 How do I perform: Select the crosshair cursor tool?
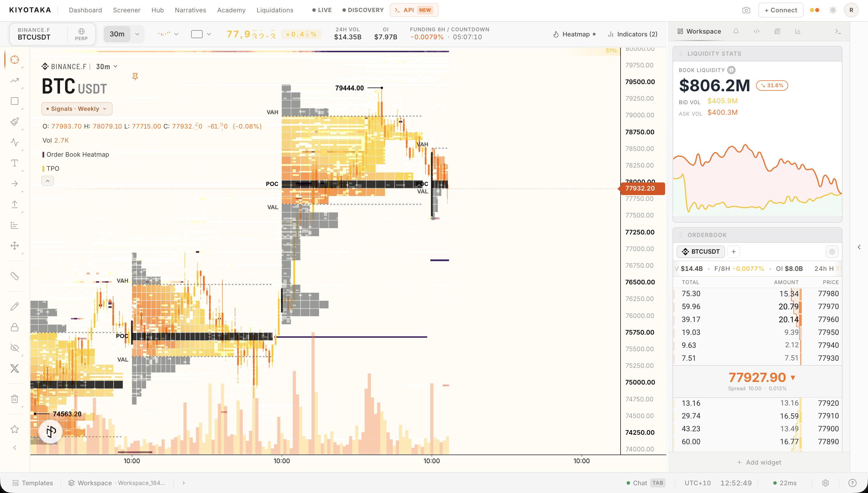coord(15,60)
